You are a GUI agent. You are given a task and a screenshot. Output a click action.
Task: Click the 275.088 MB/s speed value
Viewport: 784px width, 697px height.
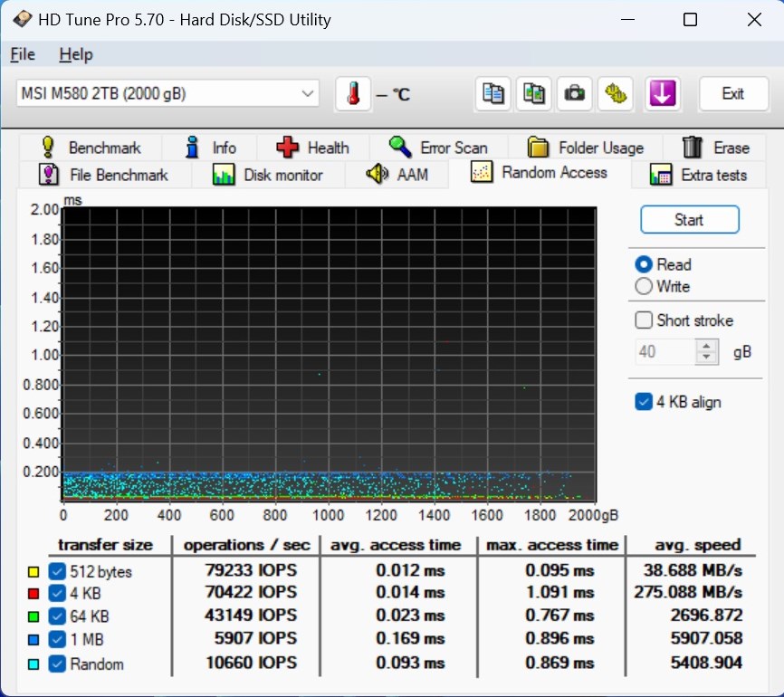689,592
